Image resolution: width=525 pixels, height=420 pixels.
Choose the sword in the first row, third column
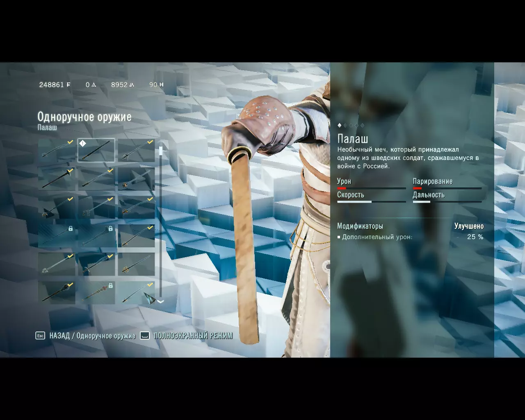[x=136, y=150]
